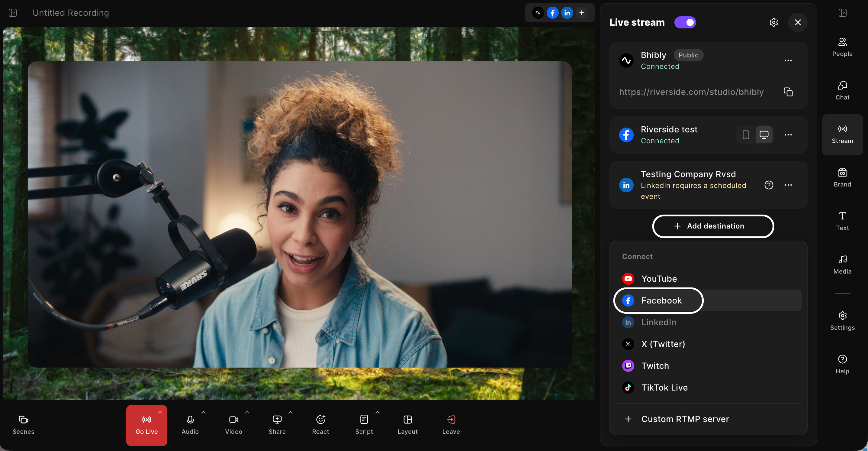Select X (Twitter) from Connect list
This screenshot has height=451, width=868.
click(x=708, y=344)
